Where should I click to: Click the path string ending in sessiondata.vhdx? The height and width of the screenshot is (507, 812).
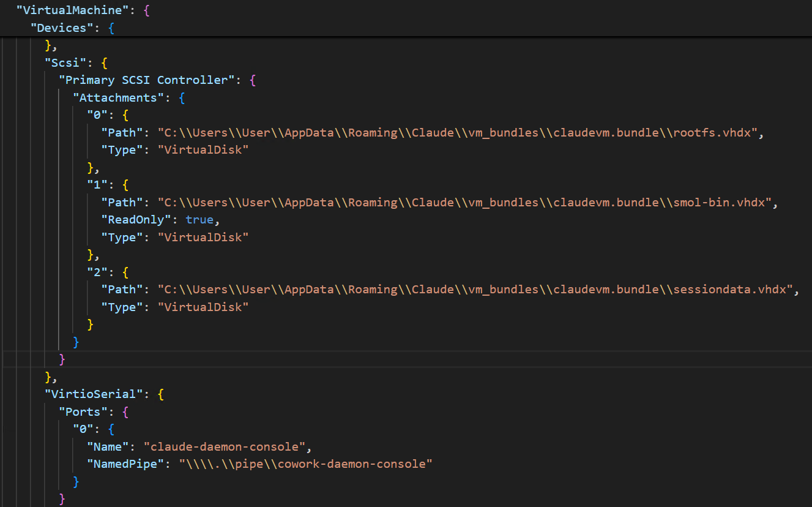[475, 289]
